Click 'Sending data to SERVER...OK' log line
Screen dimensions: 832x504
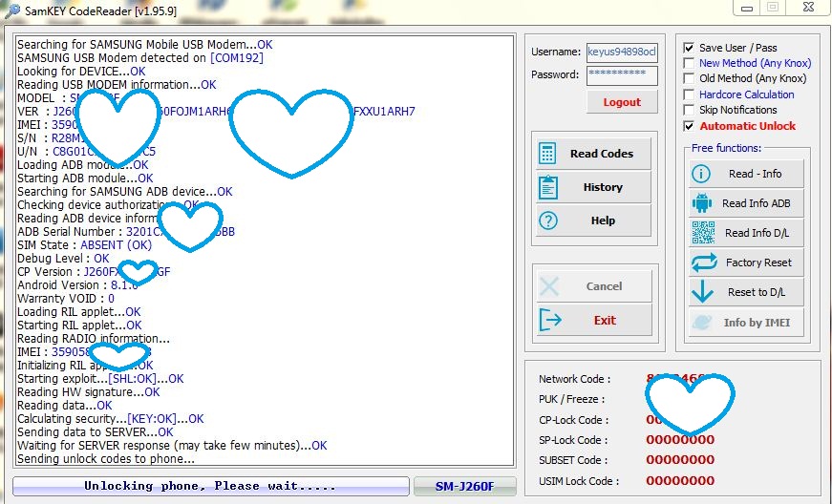(95, 432)
